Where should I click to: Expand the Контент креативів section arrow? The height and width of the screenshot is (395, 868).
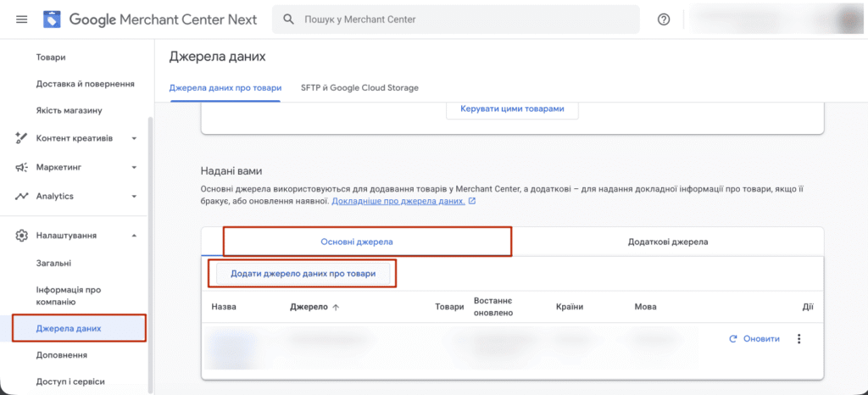tap(134, 138)
